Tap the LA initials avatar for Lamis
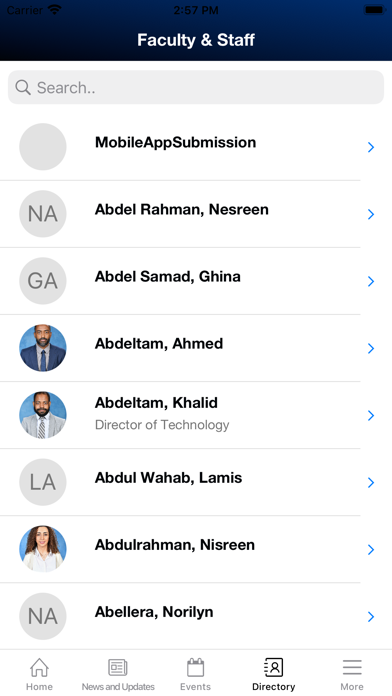The image size is (392, 696). tap(43, 482)
